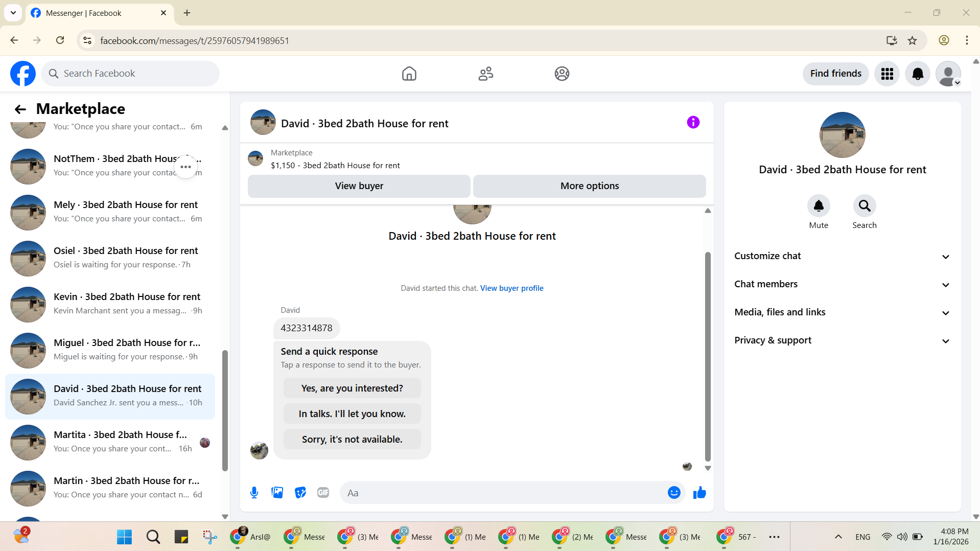The height and width of the screenshot is (551, 980).
Task: Open the Facebook logo home link
Action: click(x=23, y=74)
